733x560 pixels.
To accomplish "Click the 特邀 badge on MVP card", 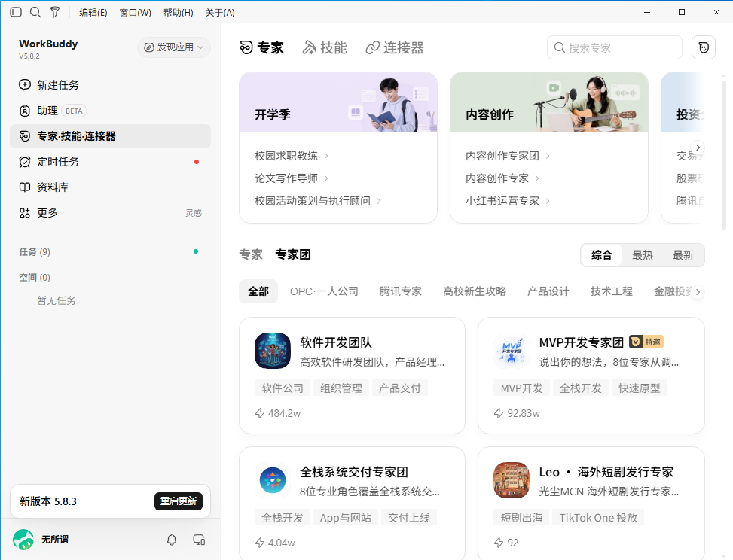I will tap(646, 342).
